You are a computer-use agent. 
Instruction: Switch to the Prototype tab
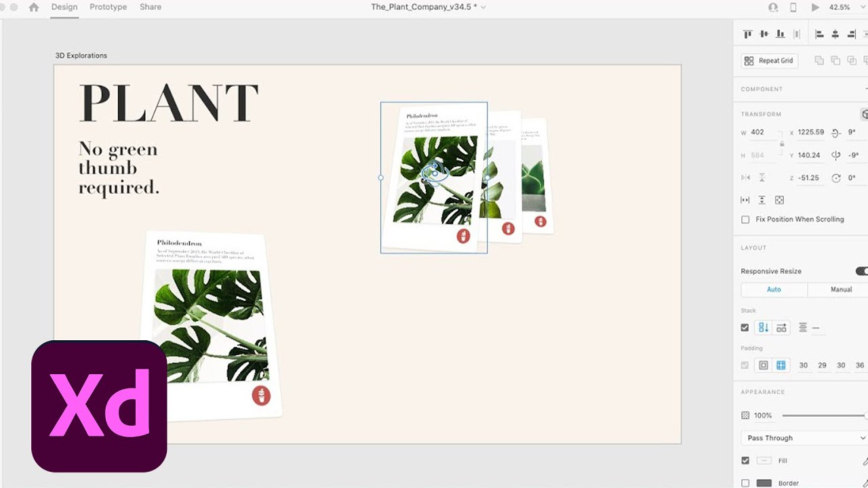[108, 7]
